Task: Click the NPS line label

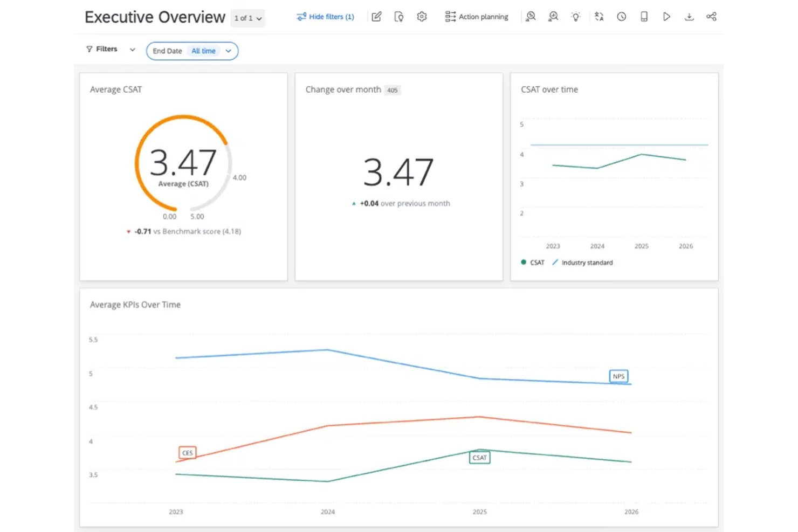Action: pos(618,376)
